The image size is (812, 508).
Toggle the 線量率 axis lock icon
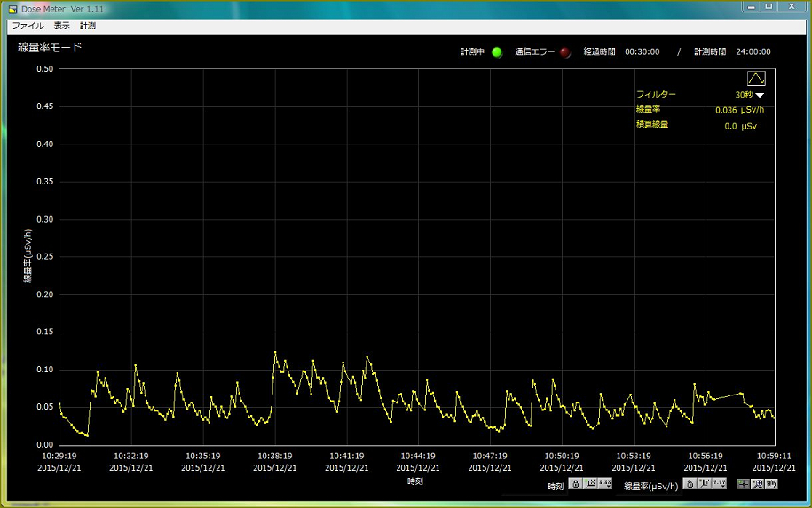click(689, 484)
